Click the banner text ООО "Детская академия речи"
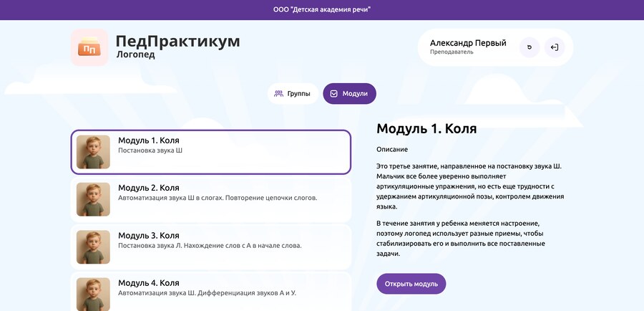 [322, 9]
